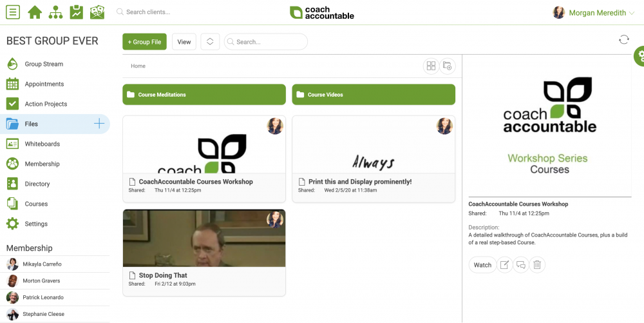This screenshot has height=323, width=644.
Task: Open comments with the speech bubbles icon
Action: (521, 265)
